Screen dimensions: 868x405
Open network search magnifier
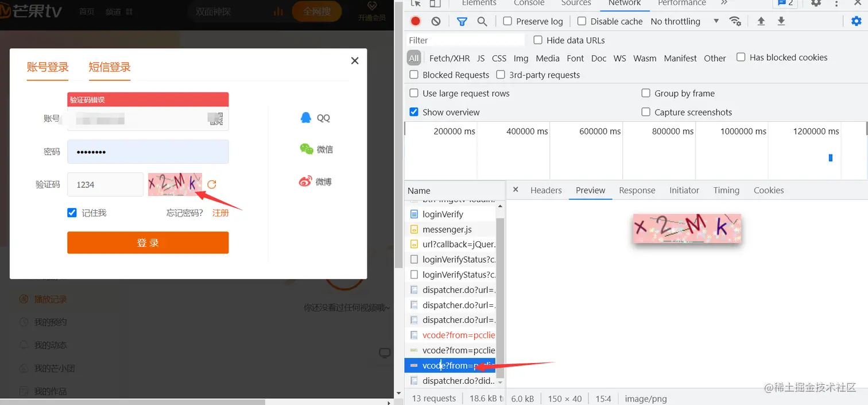coord(482,21)
